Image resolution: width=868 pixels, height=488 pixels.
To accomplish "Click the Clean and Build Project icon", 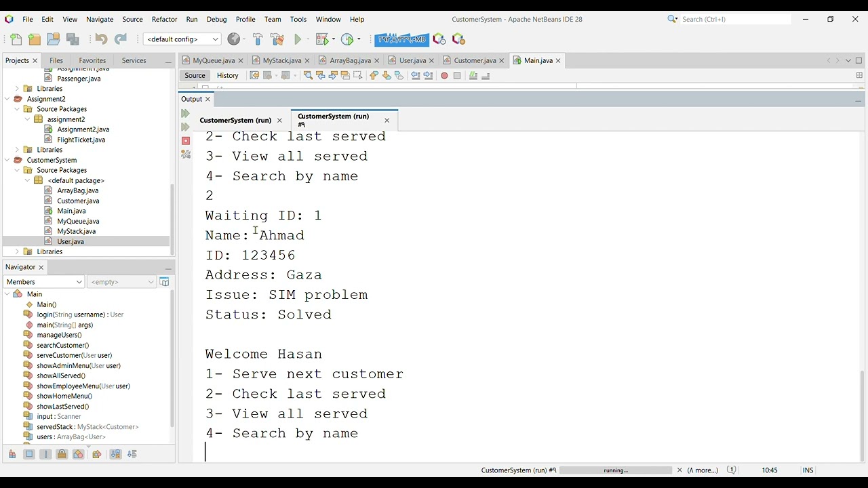I will (277, 39).
